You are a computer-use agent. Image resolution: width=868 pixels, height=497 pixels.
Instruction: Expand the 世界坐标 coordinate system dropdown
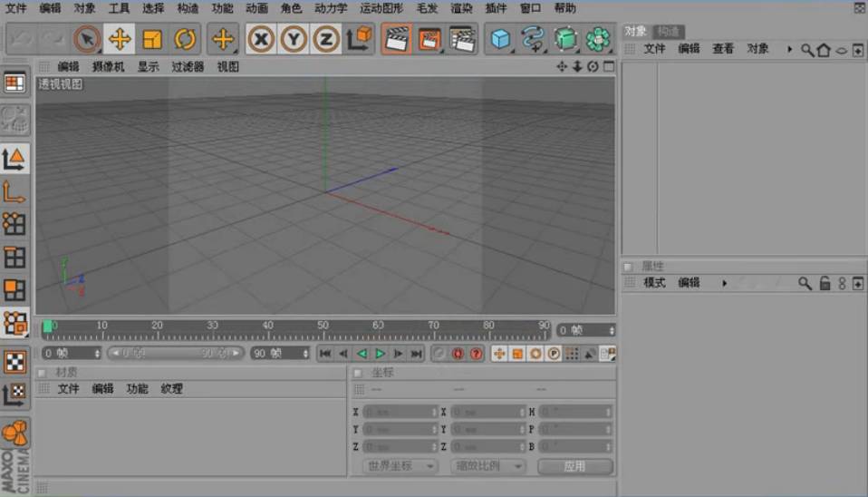click(x=400, y=466)
